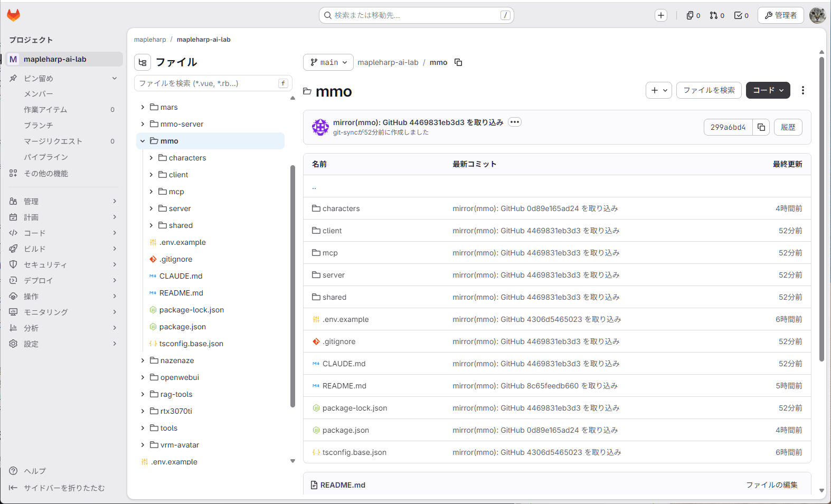This screenshot has height=504, width=831.
Task: Open the vertical three-dot actions menu
Action: (x=803, y=90)
